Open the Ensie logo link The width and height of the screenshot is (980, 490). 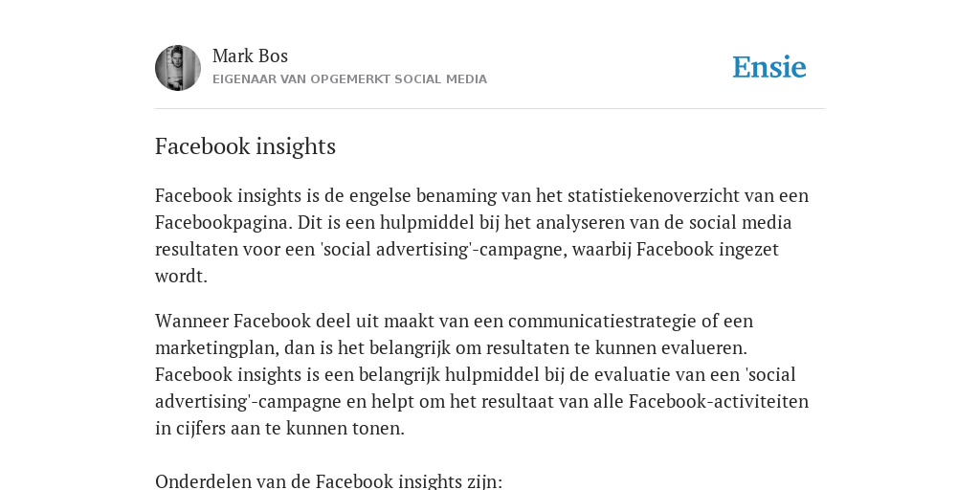tap(768, 67)
